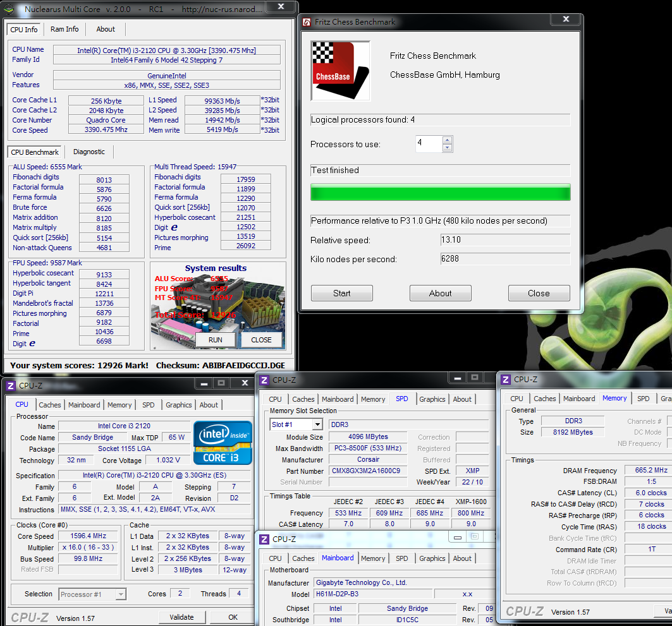Open Mainboard tab in CPU-Z Memory window
672x626 pixels.
pos(579,399)
